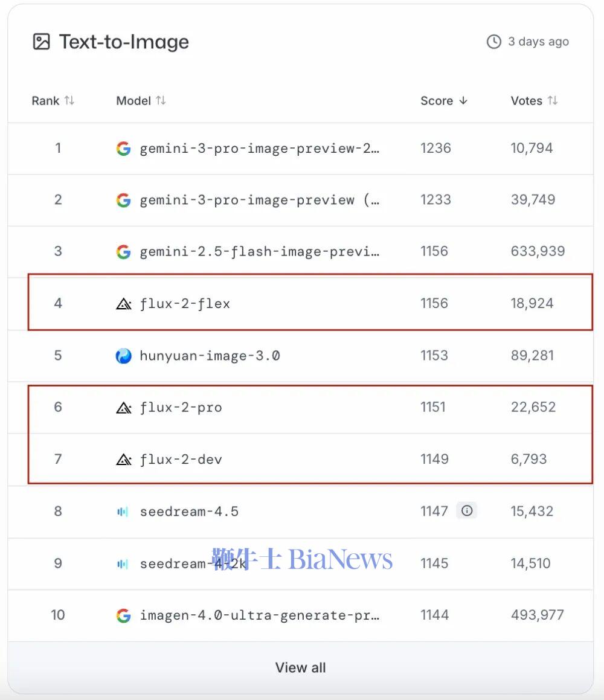Click the Seedream icon beside seedream-4.5
This screenshot has width=604, height=700.
coord(123,512)
